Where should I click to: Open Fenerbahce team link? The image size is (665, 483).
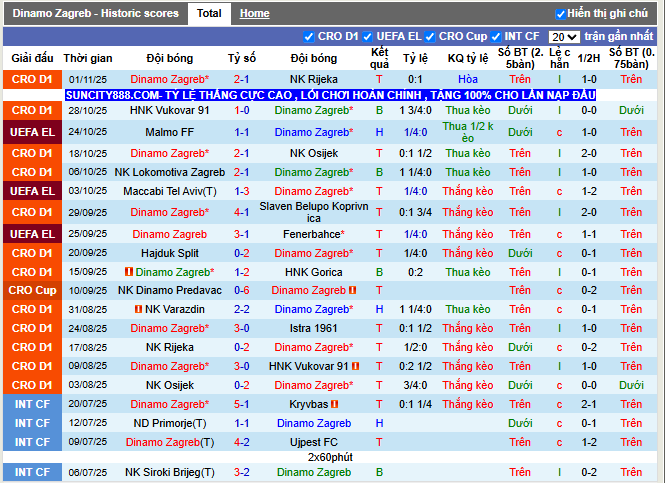(314, 234)
